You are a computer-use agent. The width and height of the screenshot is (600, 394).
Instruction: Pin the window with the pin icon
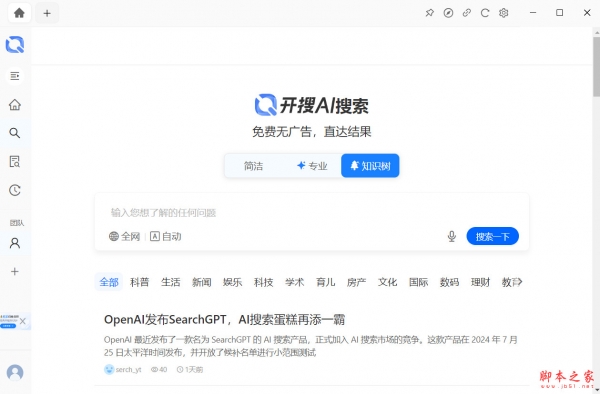coord(429,13)
